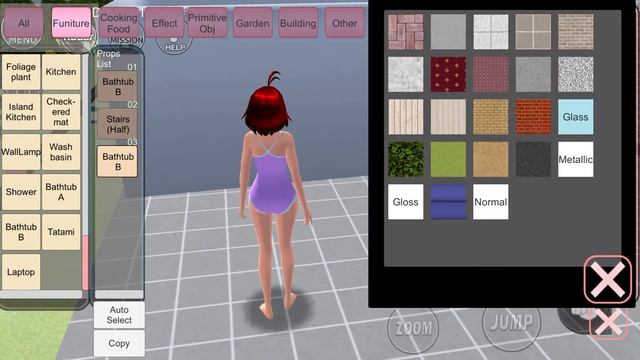
Task: Open the Primitive Obj category tab
Action: coord(207,23)
